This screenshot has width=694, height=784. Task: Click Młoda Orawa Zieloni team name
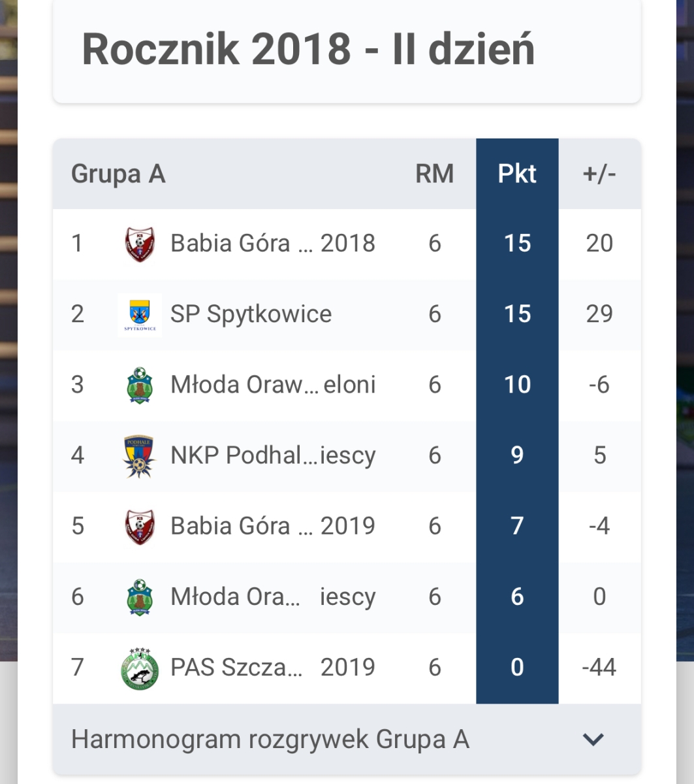click(x=273, y=385)
